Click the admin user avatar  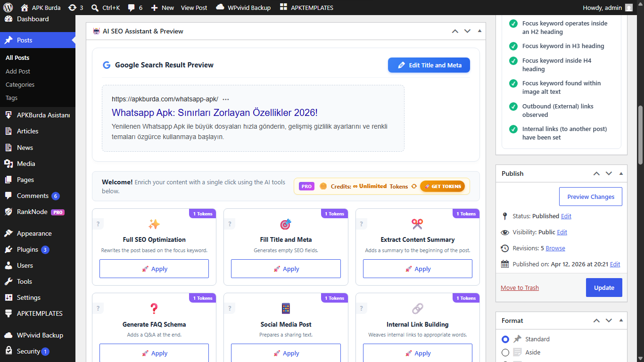tap(629, 8)
